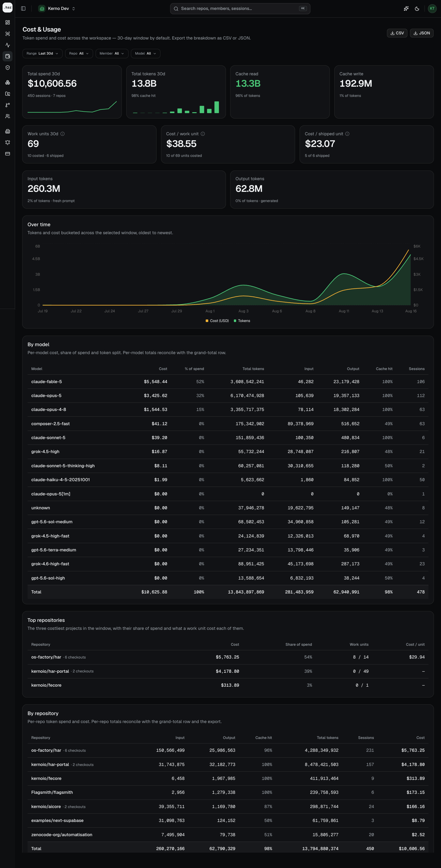Click the Cost / unit column header
Viewport: 441px width, 868px height.
point(415,644)
